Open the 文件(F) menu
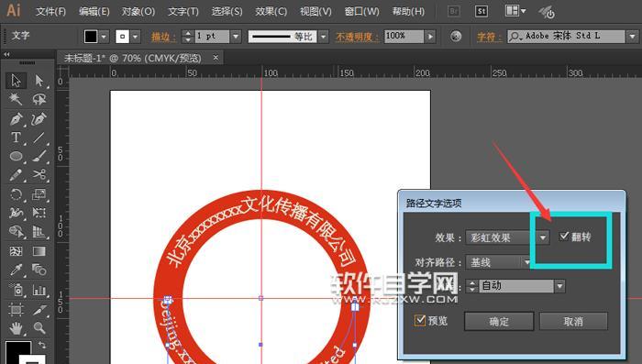This screenshot has width=642, height=364. point(50,12)
